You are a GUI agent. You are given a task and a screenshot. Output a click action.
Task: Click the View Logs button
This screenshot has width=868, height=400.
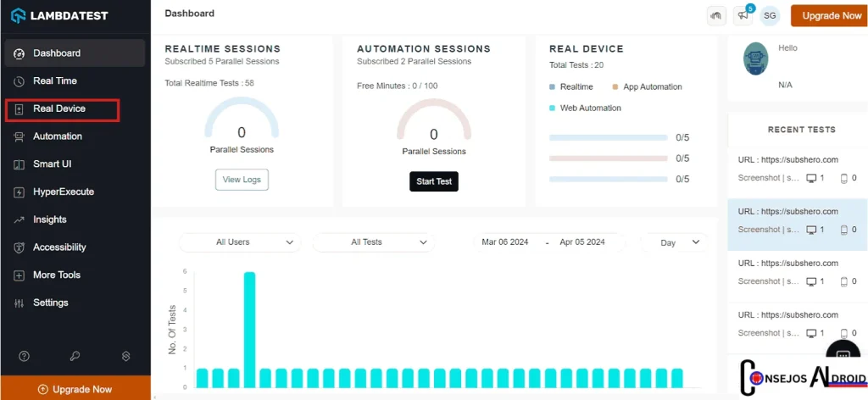[x=242, y=180]
